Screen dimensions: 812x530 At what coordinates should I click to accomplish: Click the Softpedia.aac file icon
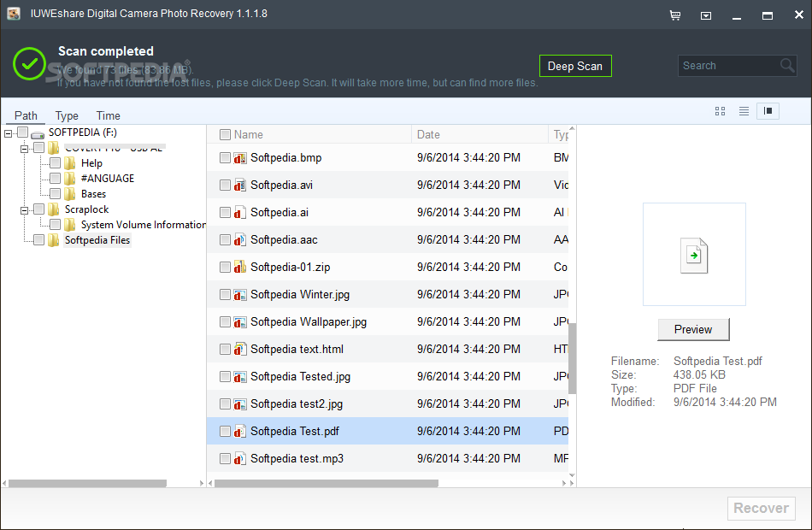coord(239,240)
